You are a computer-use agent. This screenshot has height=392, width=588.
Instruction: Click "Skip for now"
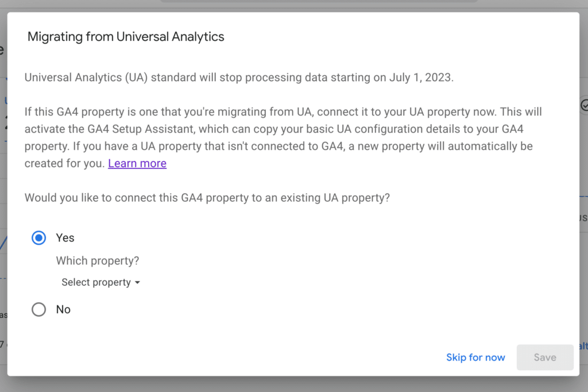coord(475,357)
